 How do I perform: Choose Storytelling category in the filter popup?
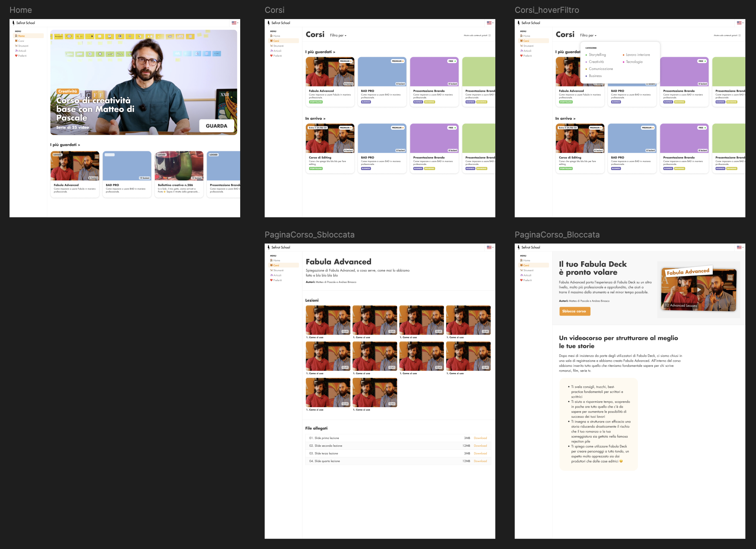(597, 55)
